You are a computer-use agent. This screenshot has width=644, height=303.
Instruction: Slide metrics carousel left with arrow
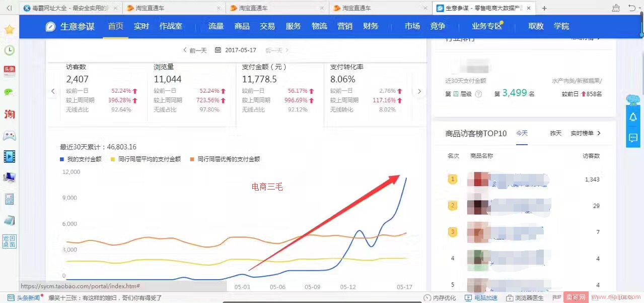(x=53, y=91)
